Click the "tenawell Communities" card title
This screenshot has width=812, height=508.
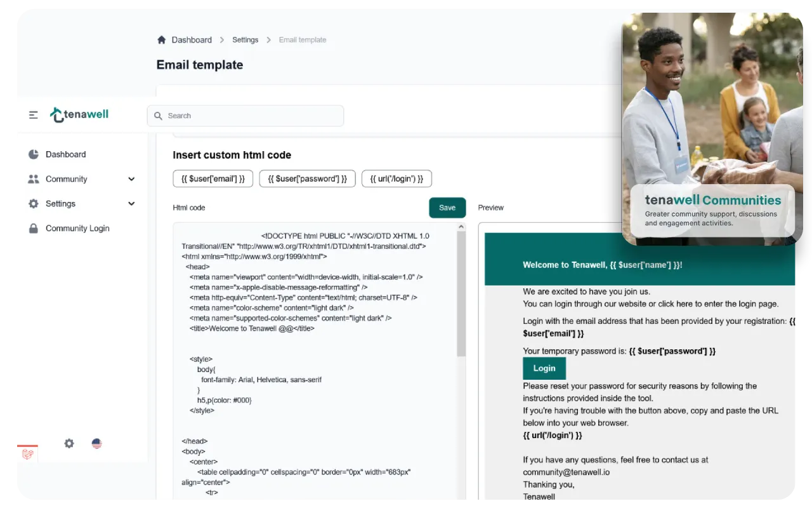pos(713,200)
